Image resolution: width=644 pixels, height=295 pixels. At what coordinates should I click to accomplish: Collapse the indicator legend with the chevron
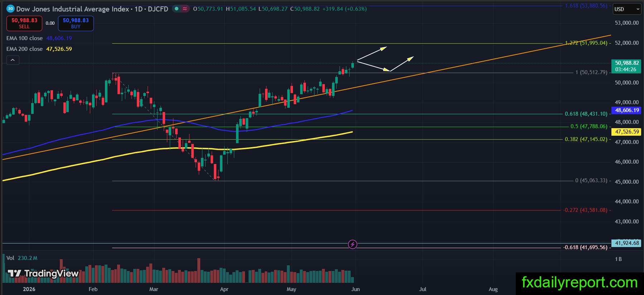click(x=13, y=60)
